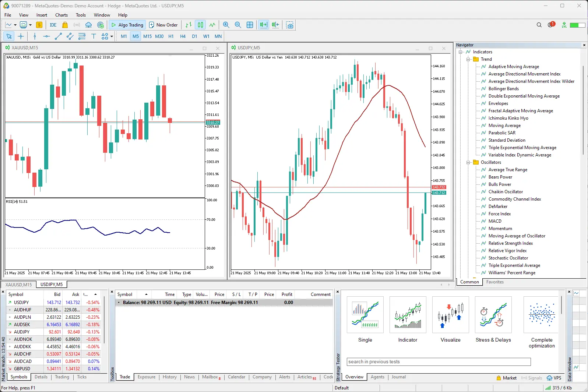Switch to M1 timeframe
588x392 pixels.
(124, 36)
